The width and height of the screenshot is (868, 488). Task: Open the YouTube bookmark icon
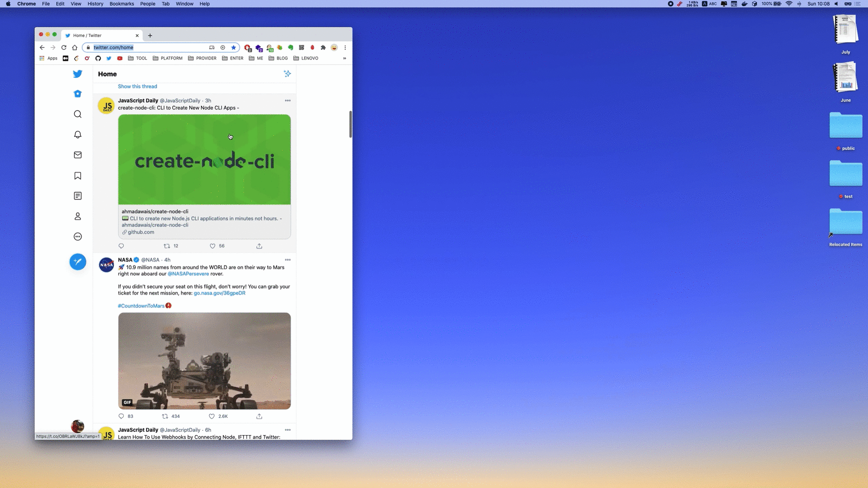pyautogui.click(x=120, y=58)
